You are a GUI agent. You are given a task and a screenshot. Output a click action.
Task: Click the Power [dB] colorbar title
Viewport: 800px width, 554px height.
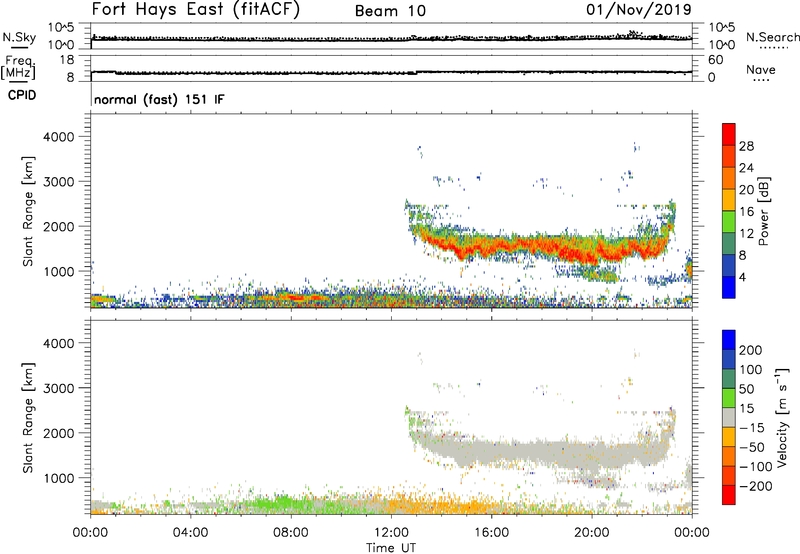coord(763,211)
